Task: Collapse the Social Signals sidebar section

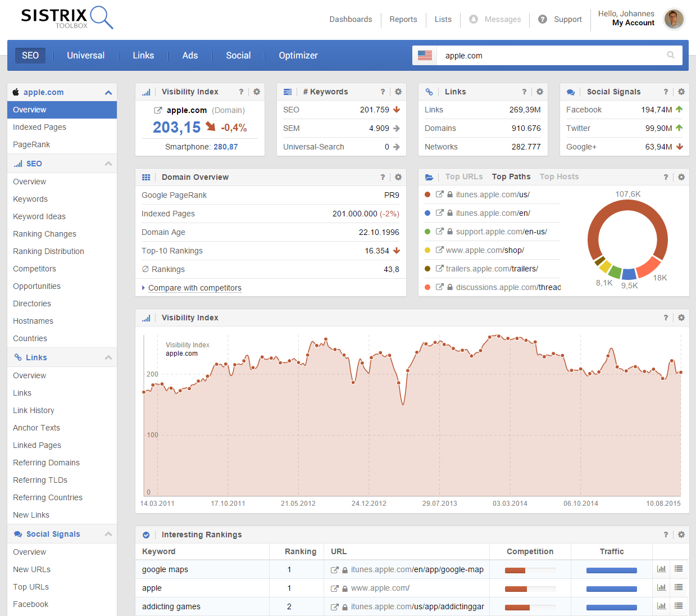Action: [108, 534]
